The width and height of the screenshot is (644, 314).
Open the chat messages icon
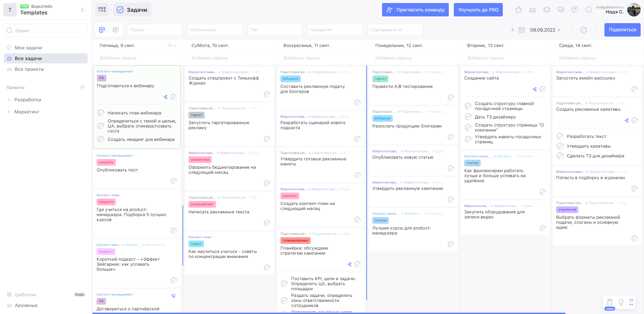[561, 10]
